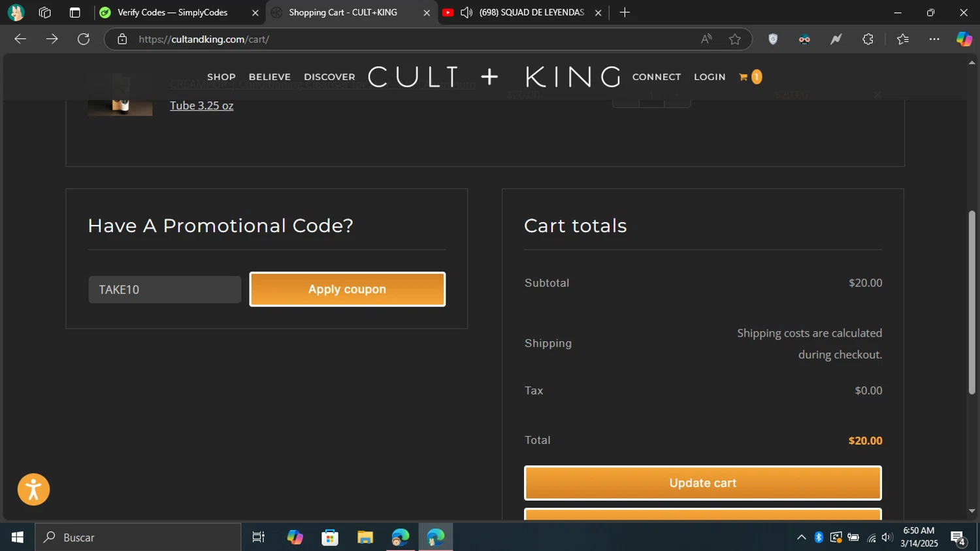Open the tab actions menu icon
This screenshot has height=551, width=980.
[75, 12]
